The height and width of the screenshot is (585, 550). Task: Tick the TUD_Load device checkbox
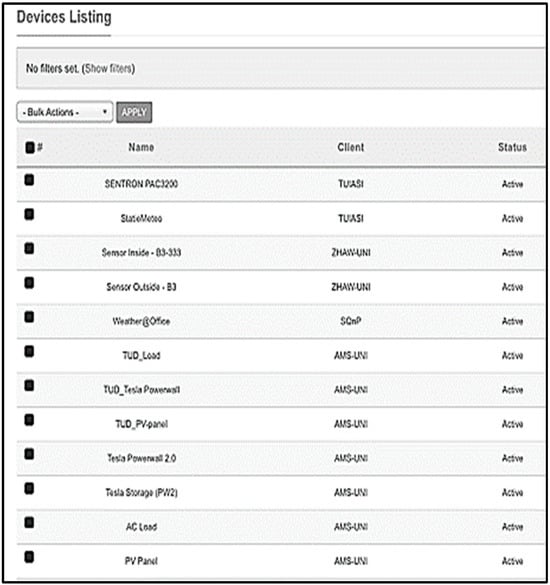tap(29, 351)
